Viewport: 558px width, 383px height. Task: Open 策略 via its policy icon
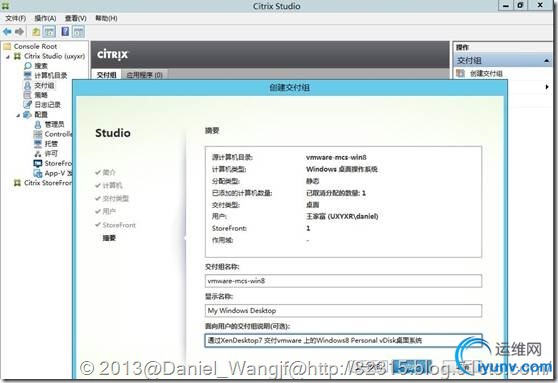28,95
